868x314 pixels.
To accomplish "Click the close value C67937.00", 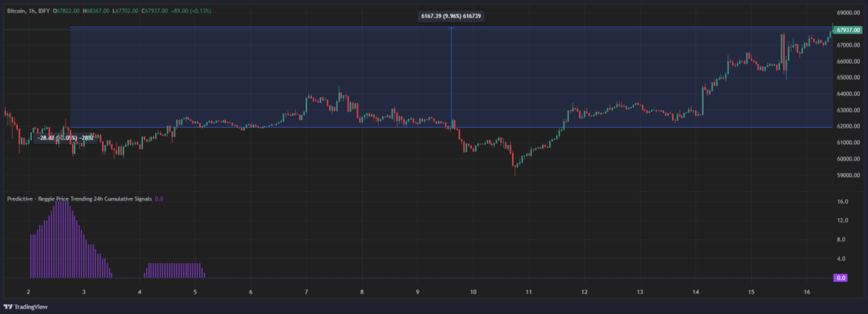I will [155, 11].
